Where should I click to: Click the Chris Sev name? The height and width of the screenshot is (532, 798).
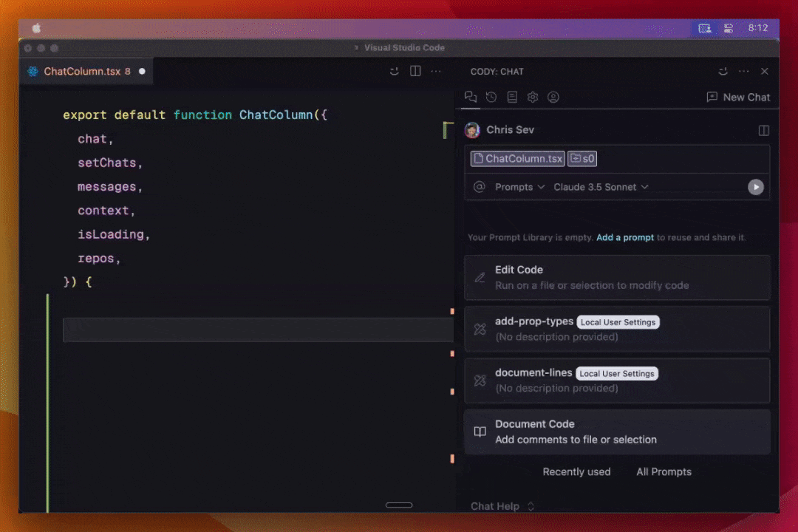510,130
